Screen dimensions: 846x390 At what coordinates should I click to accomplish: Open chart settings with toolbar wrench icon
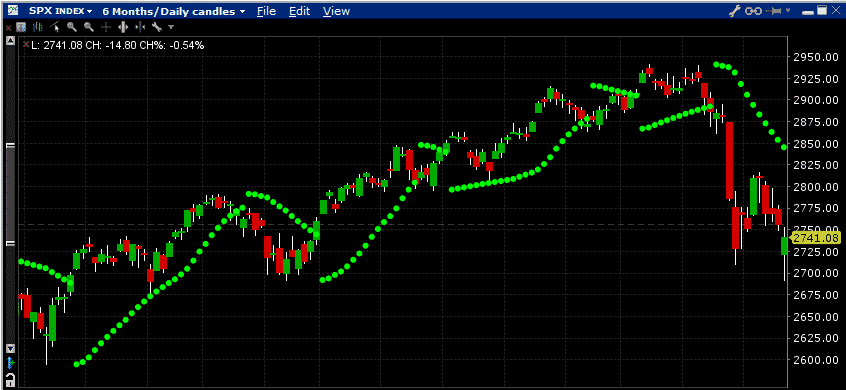tap(157, 26)
